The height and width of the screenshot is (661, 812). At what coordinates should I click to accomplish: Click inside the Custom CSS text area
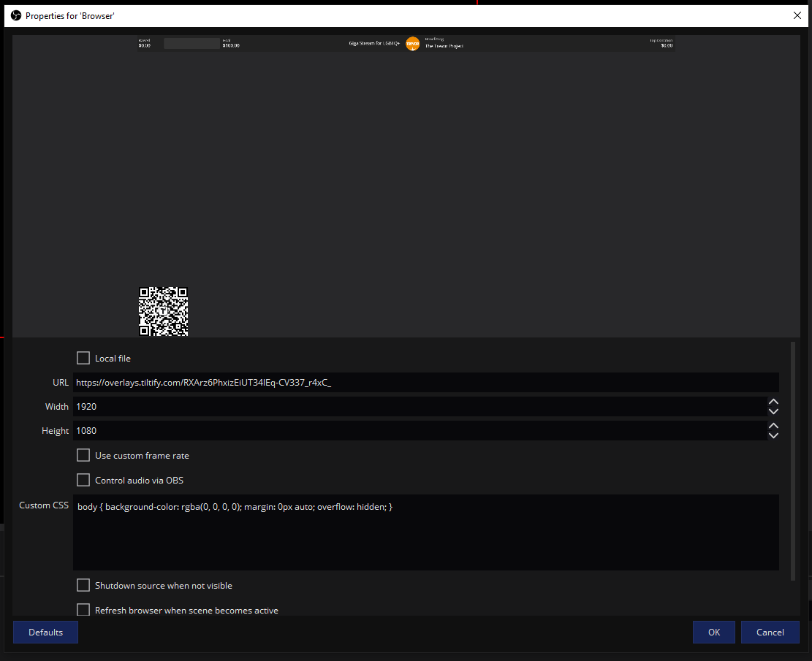point(425,532)
